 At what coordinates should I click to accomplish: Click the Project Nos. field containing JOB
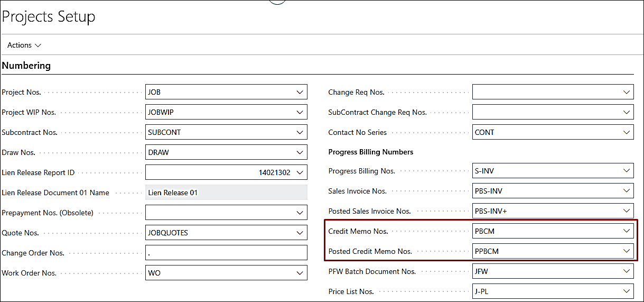226,92
